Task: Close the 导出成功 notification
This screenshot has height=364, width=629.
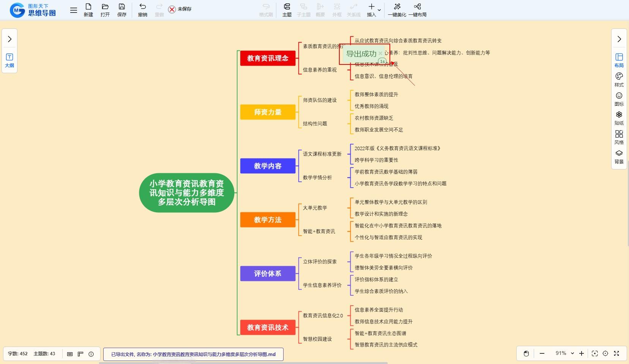Action: [380, 53]
